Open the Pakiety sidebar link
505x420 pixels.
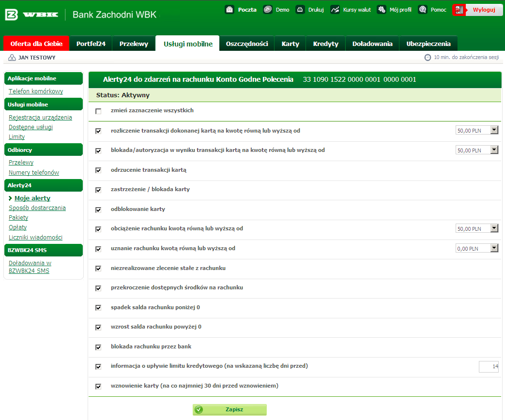(18, 217)
